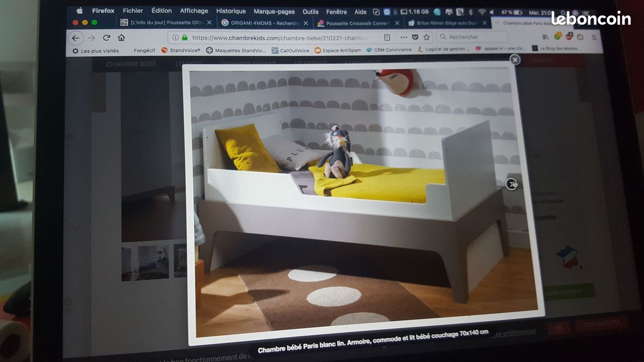Viewport: 644px width, 362px height.
Task: Open page actions three-dot menu
Action: 404,38
